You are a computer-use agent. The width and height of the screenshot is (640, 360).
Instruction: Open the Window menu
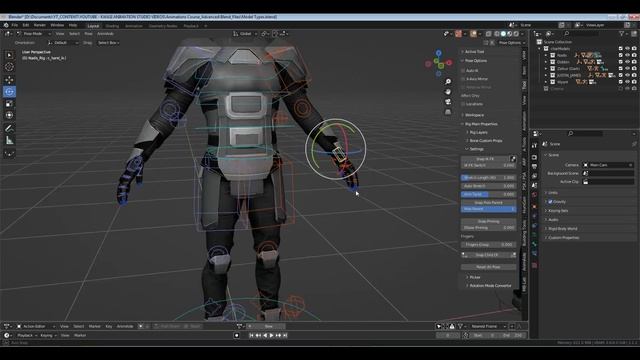tap(57, 25)
